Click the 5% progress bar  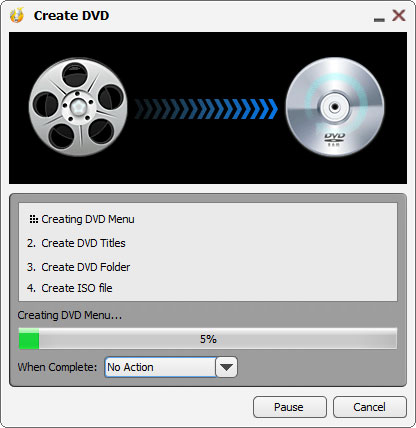tap(208, 339)
